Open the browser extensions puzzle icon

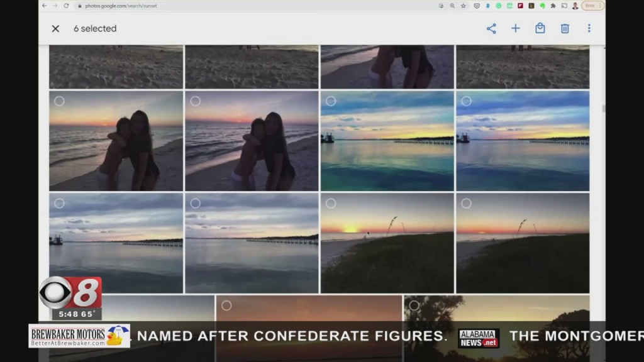[553, 6]
